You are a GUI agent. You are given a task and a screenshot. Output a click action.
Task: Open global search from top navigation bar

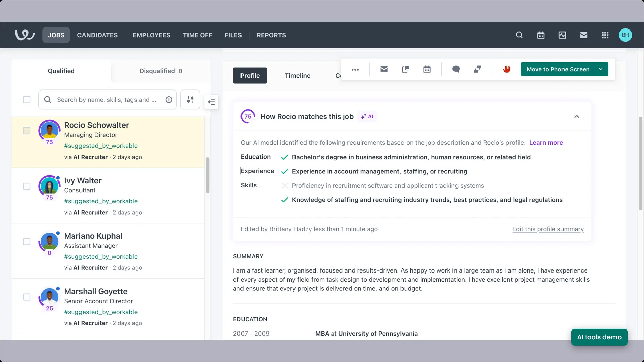point(519,35)
